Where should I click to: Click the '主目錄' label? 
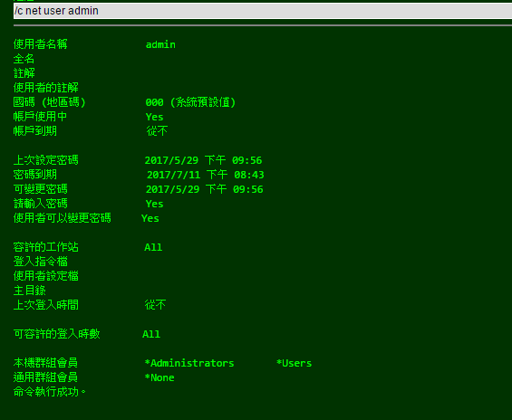pyautogui.click(x=29, y=291)
